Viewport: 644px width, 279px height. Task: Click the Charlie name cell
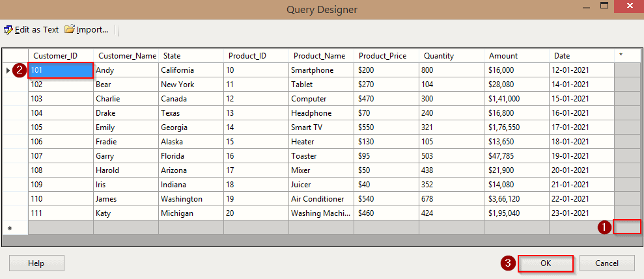pyautogui.click(x=126, y=99)
